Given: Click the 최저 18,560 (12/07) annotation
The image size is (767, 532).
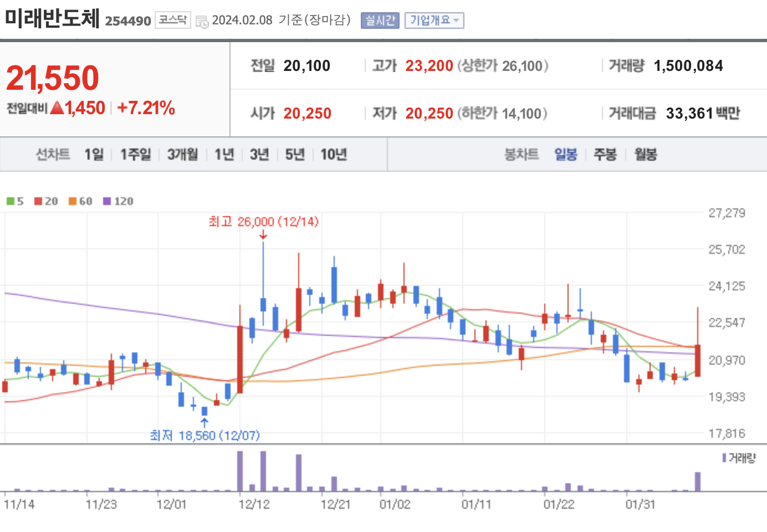Looking at the screenshot, I should click(205, 436).
